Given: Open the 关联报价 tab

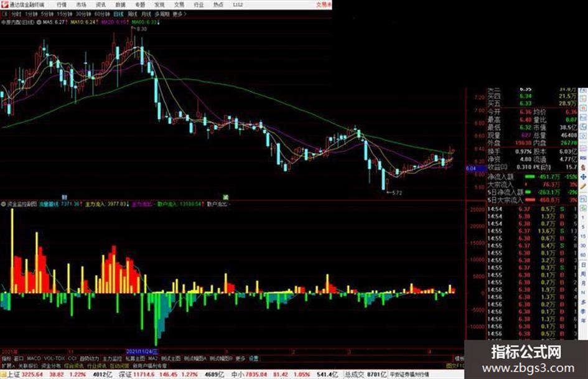Looking at the screenshot, I should coord(28,365).
